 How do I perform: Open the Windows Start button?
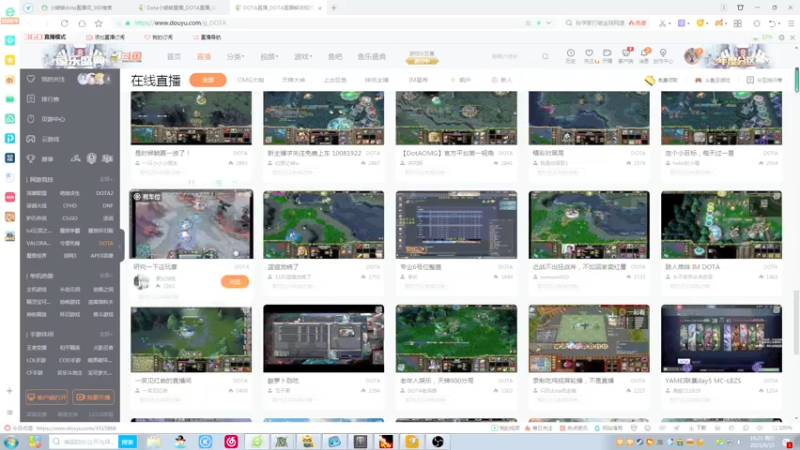[11, 441]
